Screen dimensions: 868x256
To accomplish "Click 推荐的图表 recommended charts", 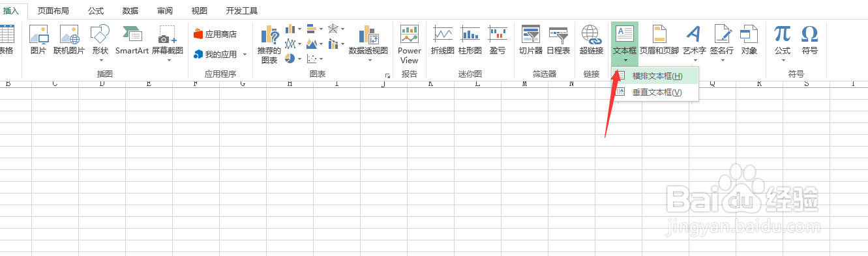I will click(269, 44).
